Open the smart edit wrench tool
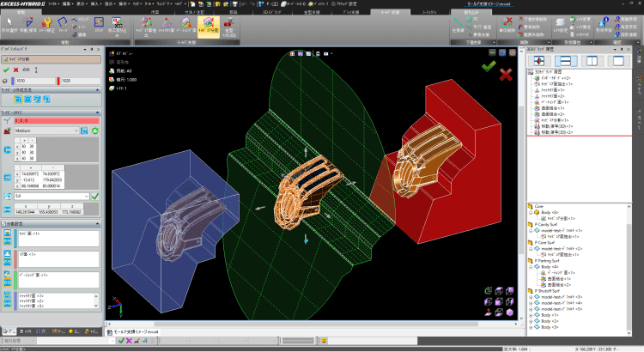 pos(46,24)
